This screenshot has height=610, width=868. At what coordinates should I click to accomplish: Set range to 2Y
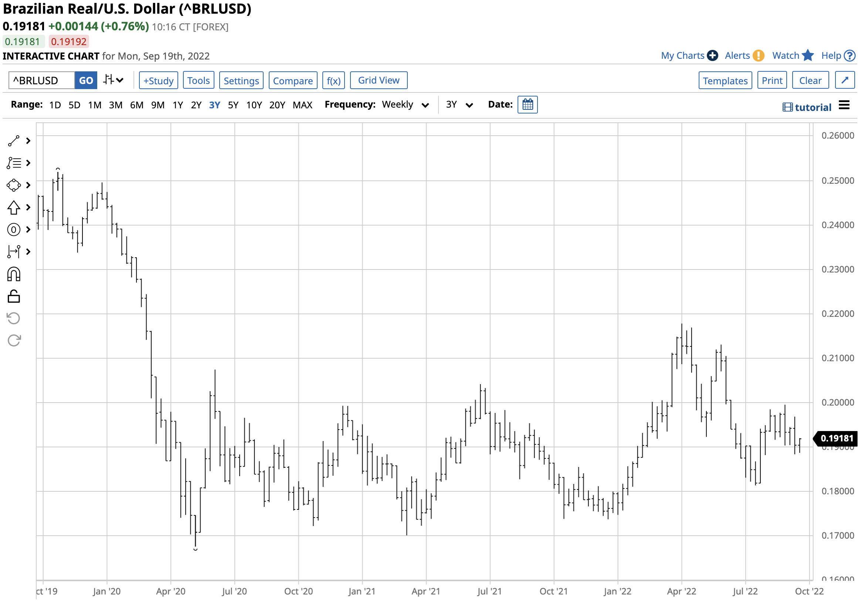pyautogui.click(x=197, y=105)
